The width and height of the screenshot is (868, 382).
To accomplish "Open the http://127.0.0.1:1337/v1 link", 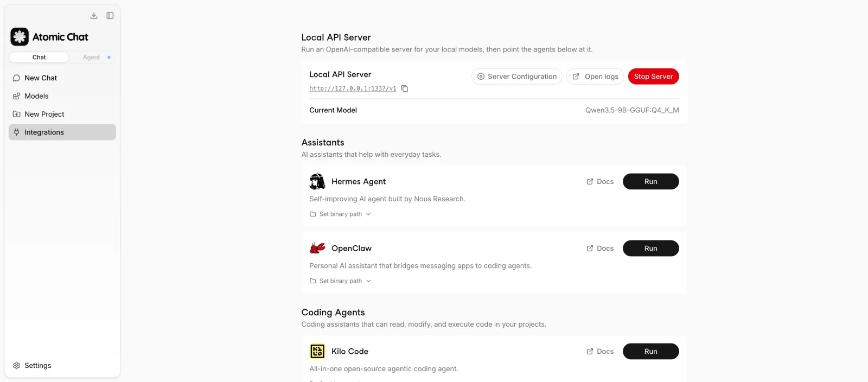I will [x=353, y=88].
